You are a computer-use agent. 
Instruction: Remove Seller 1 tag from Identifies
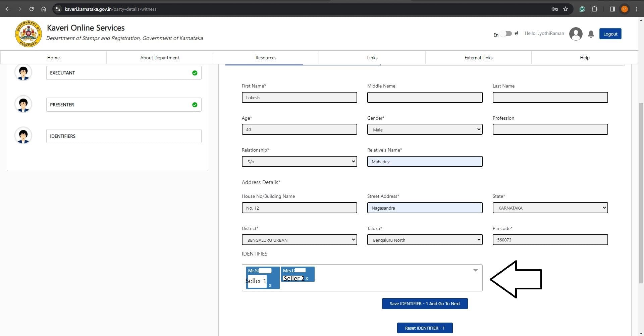270,285
